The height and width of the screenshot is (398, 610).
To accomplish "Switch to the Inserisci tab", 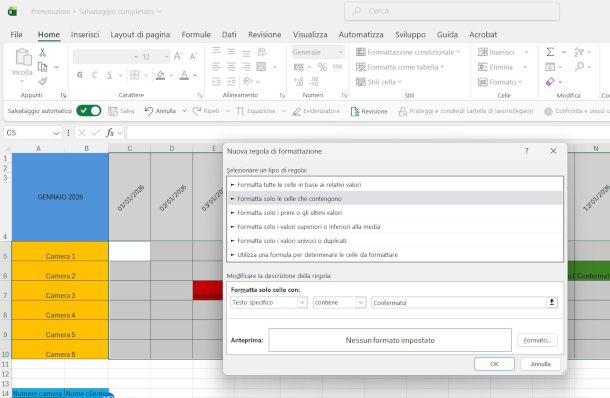I will pyautogui.click(x=85, y=35).
